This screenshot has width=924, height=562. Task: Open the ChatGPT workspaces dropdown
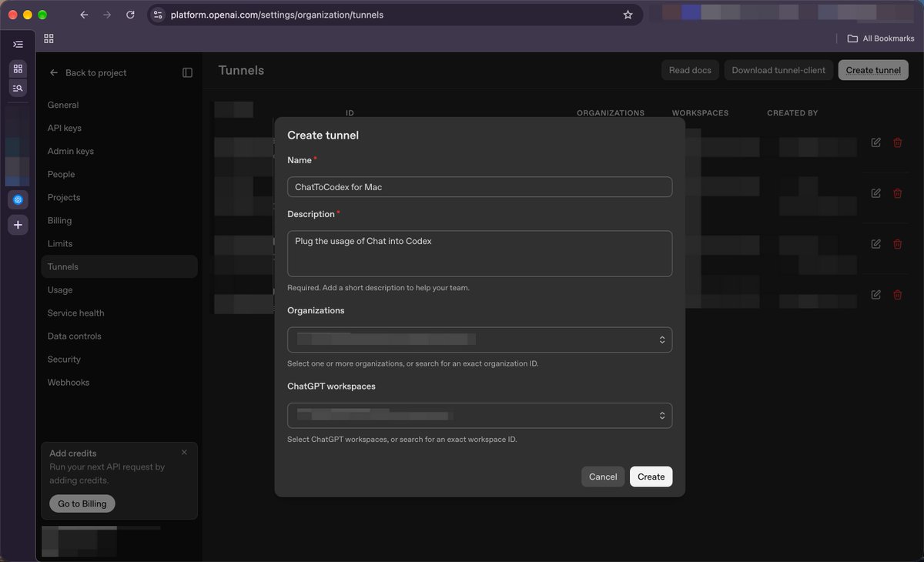[480, 416]
